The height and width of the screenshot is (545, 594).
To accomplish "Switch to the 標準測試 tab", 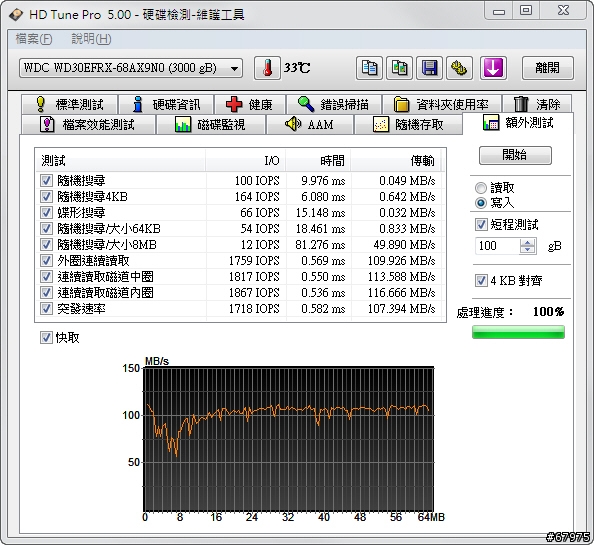I will [70, 104].
